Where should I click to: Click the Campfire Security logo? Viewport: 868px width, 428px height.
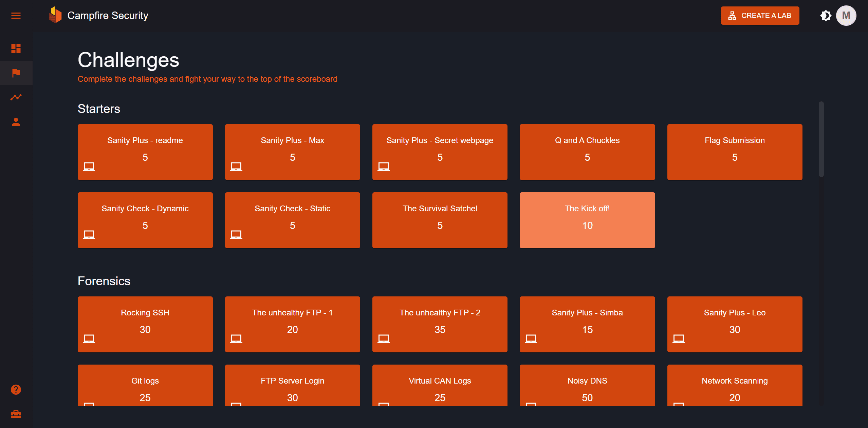pyautogui.click(x=55, y=15)
